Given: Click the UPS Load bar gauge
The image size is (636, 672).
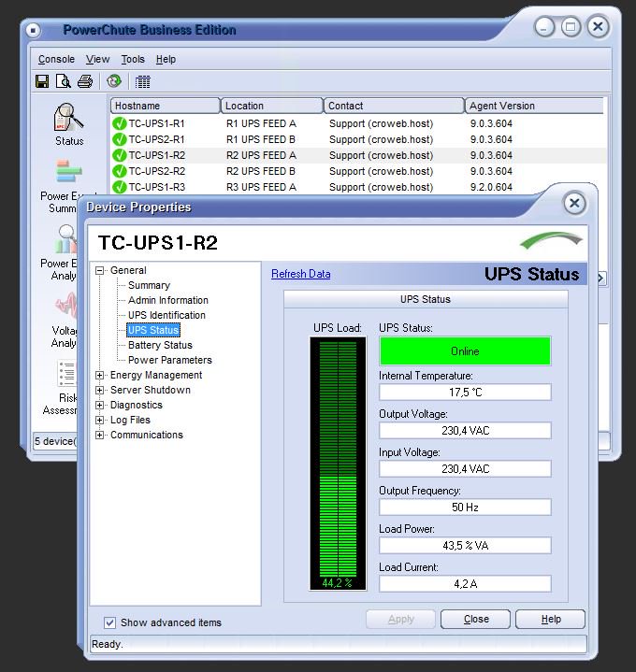Looking at the screenshot, I should [x=338, y=464].
